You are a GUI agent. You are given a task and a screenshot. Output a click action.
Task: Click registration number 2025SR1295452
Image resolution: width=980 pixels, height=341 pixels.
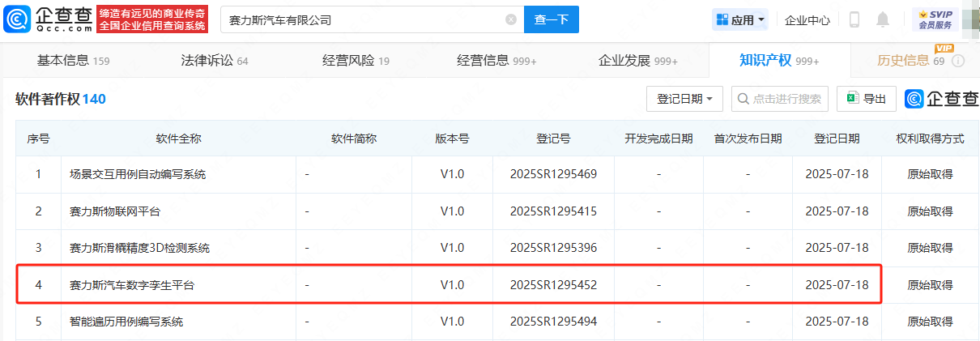pos(554,284)
